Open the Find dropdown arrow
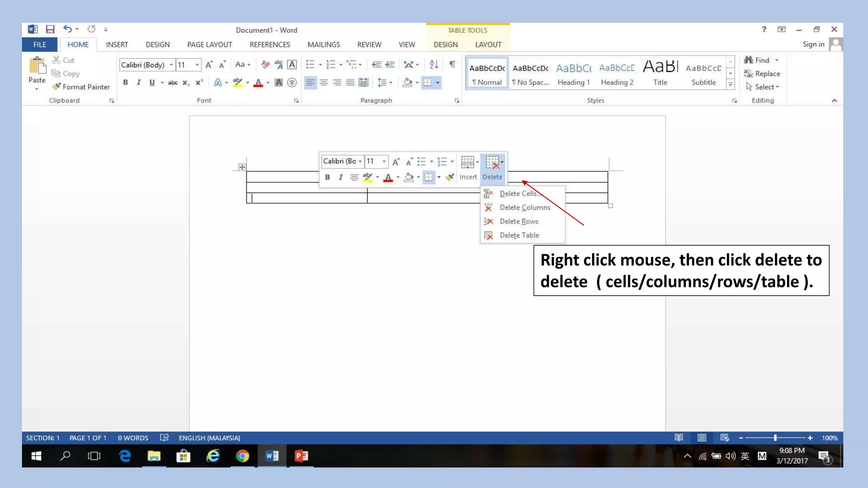This screenshot has height=488, width=868. tap(777, 60)
